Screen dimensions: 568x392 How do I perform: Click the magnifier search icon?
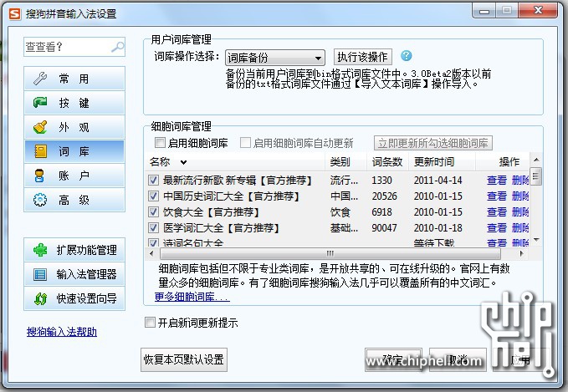118,47
